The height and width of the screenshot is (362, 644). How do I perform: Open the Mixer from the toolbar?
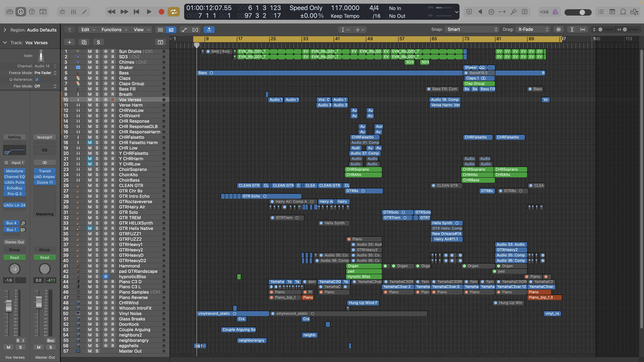73,12
